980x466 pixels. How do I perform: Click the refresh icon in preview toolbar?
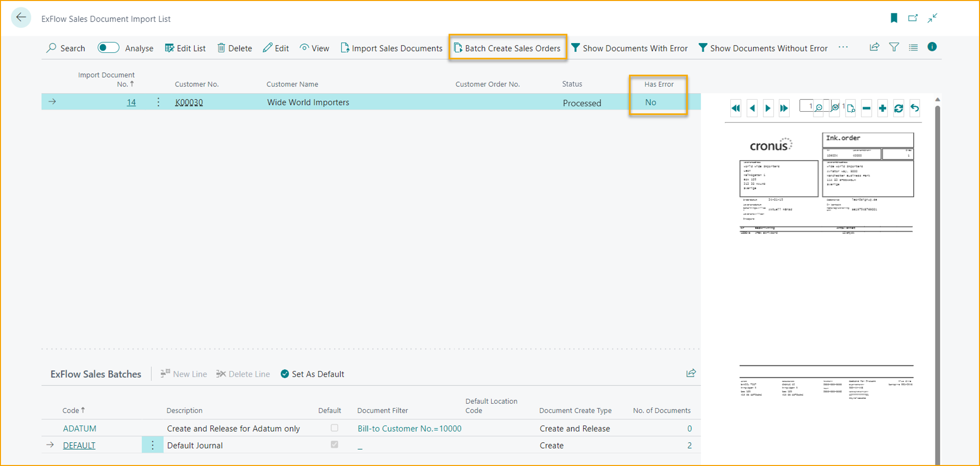[x=898, y=108]
